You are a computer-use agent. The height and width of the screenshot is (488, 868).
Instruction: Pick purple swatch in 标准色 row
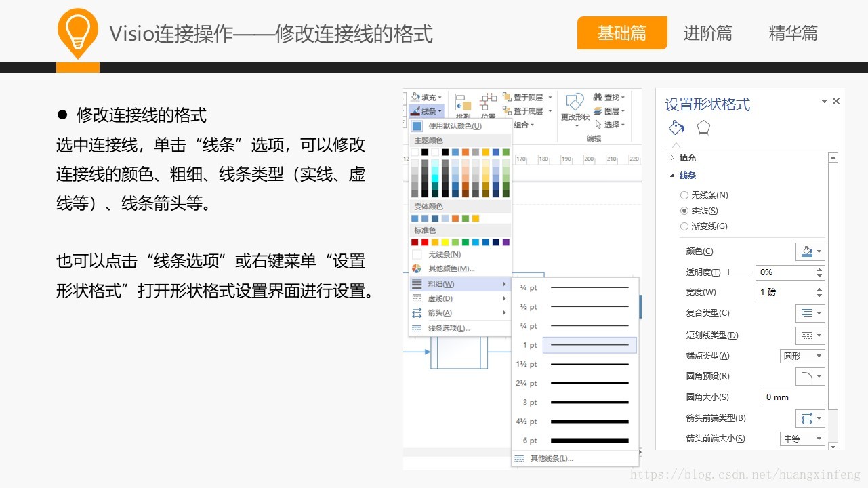(506, 242)
